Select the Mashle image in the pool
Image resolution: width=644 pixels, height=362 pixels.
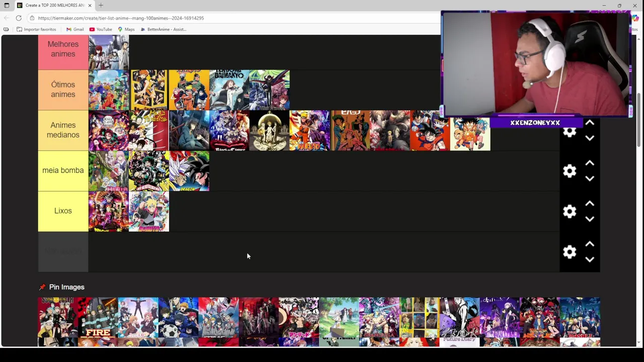coord(580,317)
